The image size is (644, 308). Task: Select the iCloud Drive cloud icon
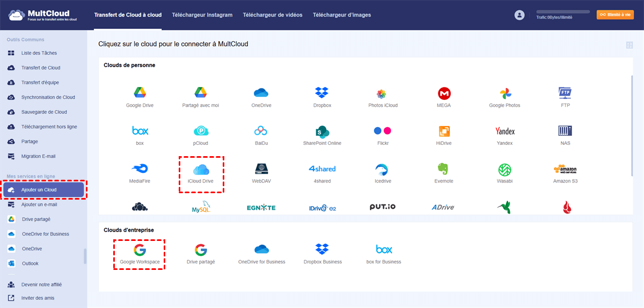point(201,170)
